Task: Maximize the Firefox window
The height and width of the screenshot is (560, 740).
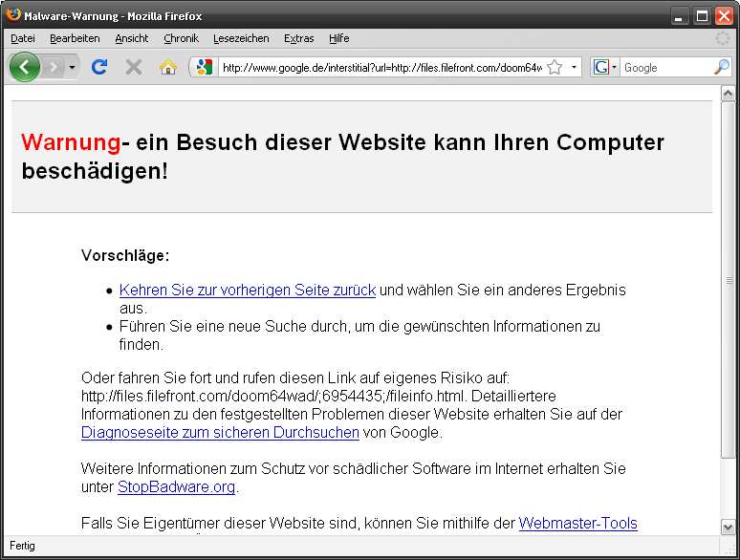Action: pyautogui.click(x=702, y=16)
